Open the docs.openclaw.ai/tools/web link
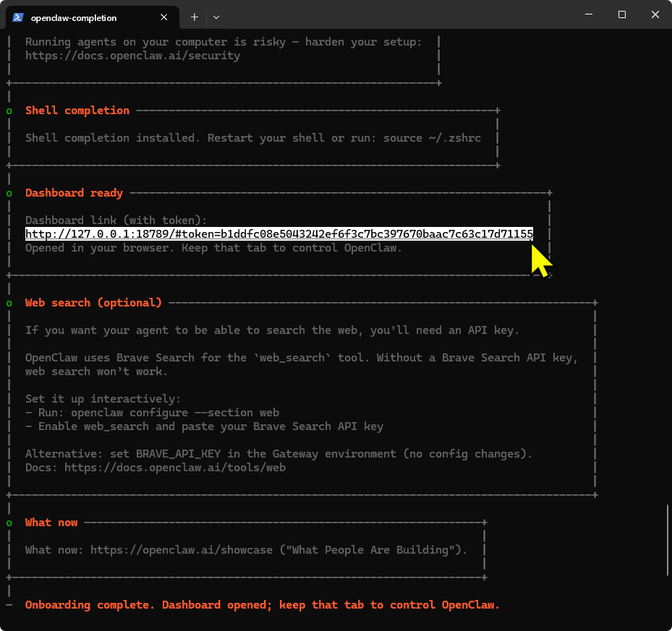Screen dimensions: 672x631 [x=175, y=468]
